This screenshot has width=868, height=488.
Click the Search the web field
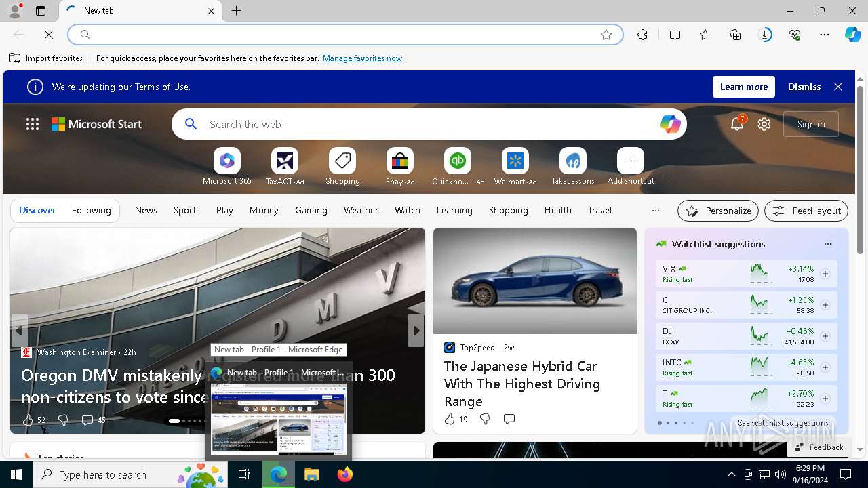point(429,124)
